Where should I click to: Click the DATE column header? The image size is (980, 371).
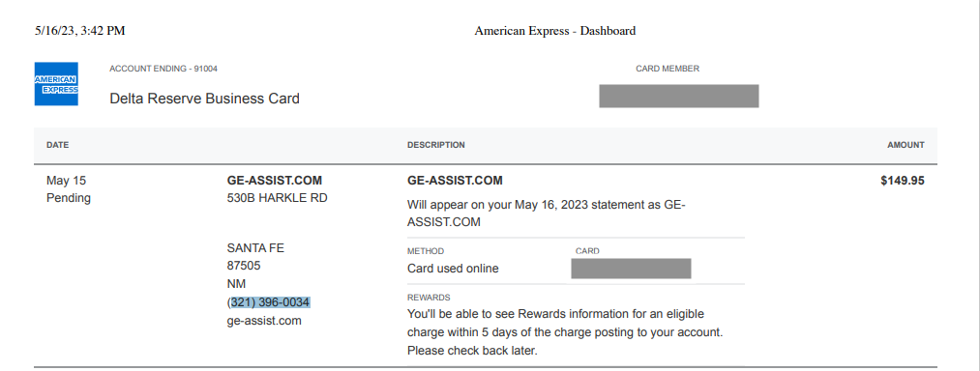click(57, 145)
